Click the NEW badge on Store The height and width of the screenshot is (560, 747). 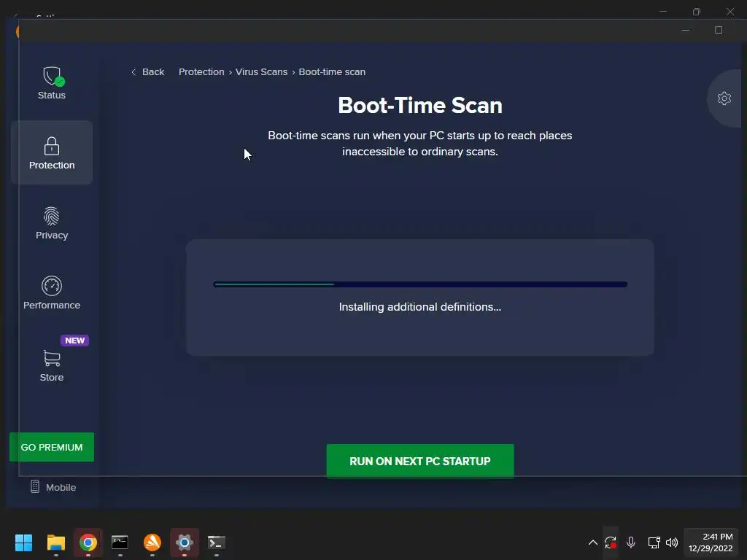point(75,341)
